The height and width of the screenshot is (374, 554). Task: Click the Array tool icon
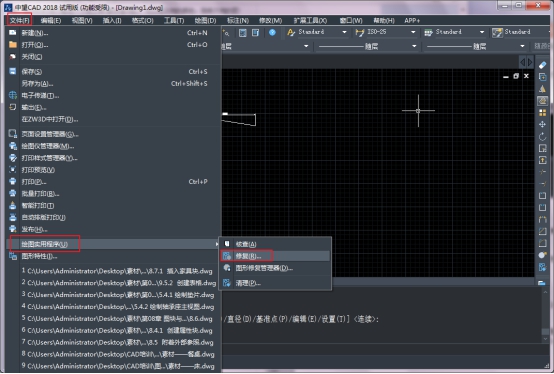tap(542, 113)
